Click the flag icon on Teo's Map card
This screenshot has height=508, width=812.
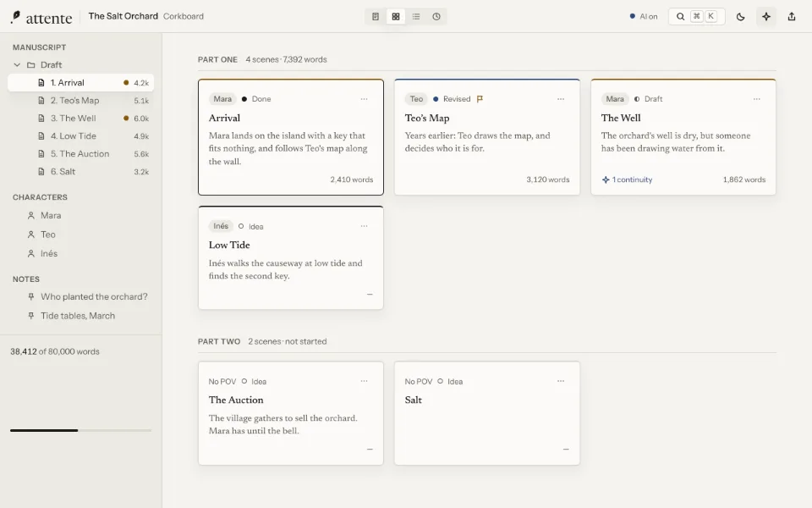[x=480, y=99]
